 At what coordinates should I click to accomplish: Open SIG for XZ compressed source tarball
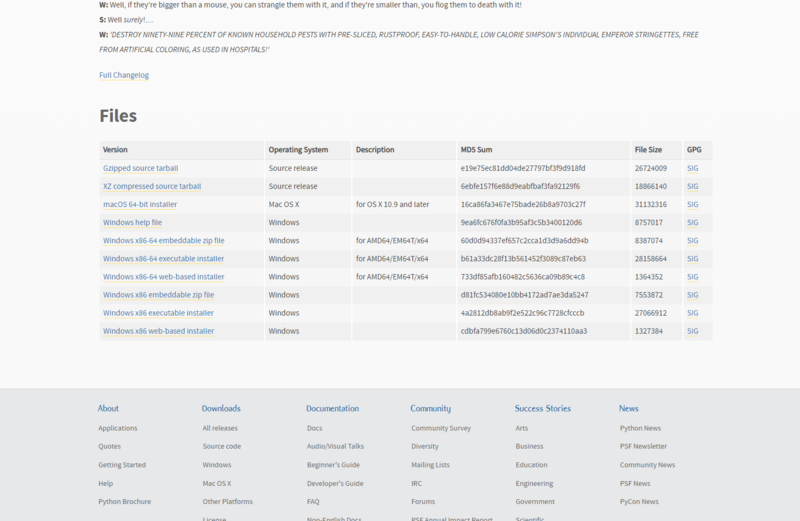pyautogui.click(x=692, y=186)
